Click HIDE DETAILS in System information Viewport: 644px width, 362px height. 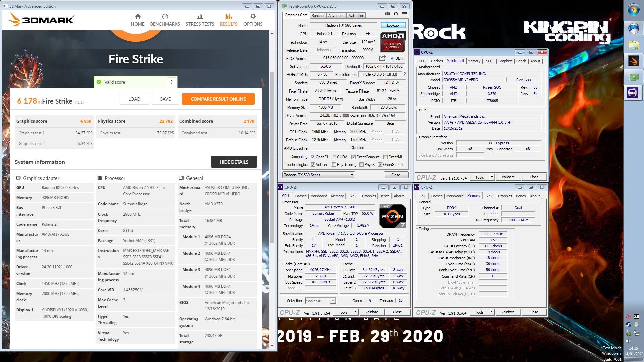(x=234, y=162)
